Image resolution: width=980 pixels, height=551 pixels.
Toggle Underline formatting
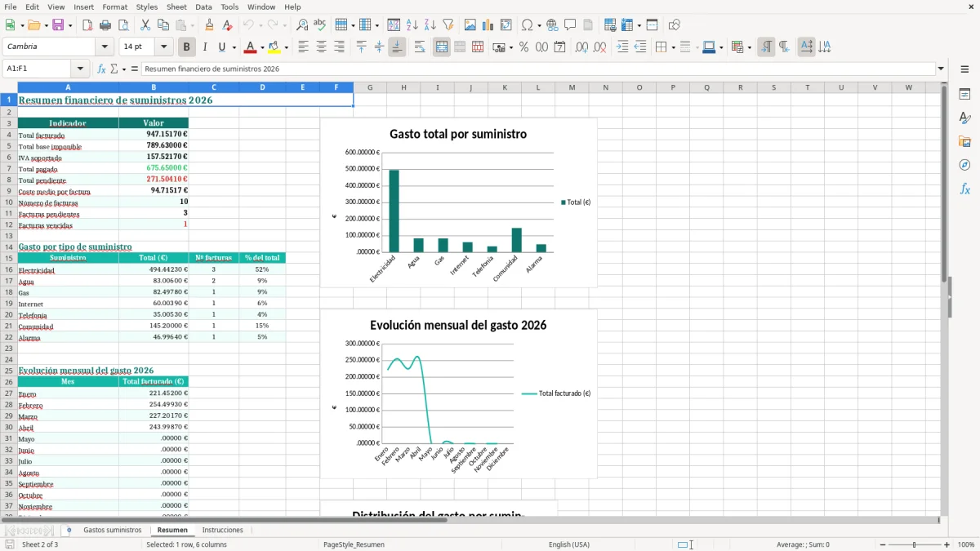coord(222,47)
